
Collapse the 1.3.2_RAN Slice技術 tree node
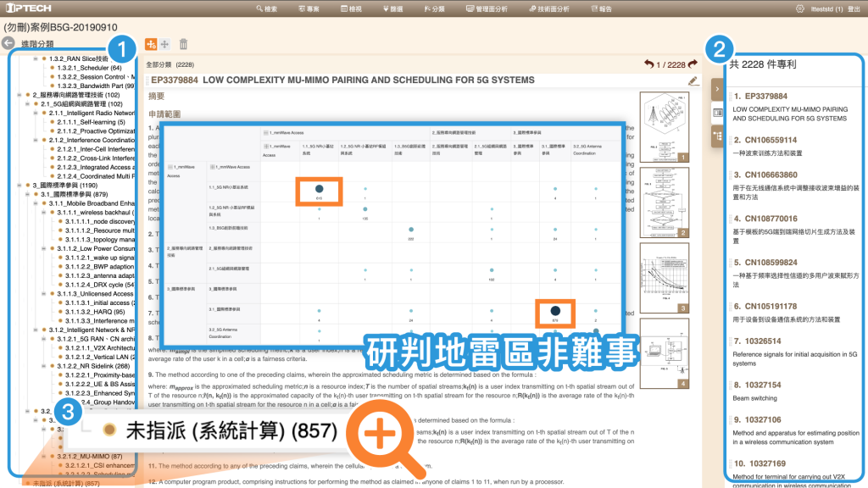36,58
